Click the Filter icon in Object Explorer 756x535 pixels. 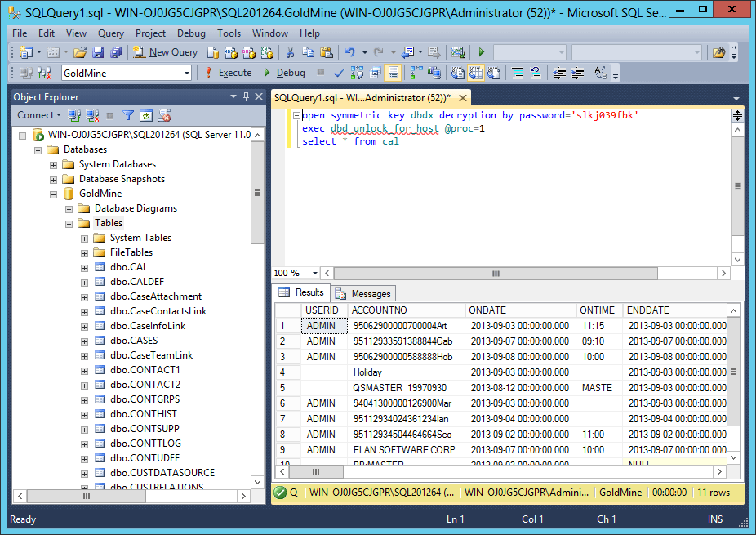pos(128,115)
